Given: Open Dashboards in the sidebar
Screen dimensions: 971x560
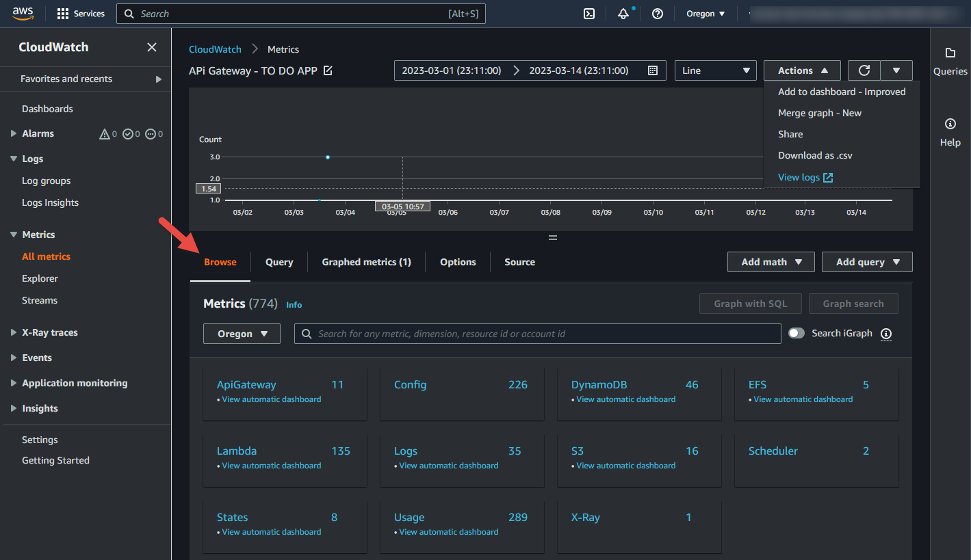Looking at the screenshot, I should (47, 109).
